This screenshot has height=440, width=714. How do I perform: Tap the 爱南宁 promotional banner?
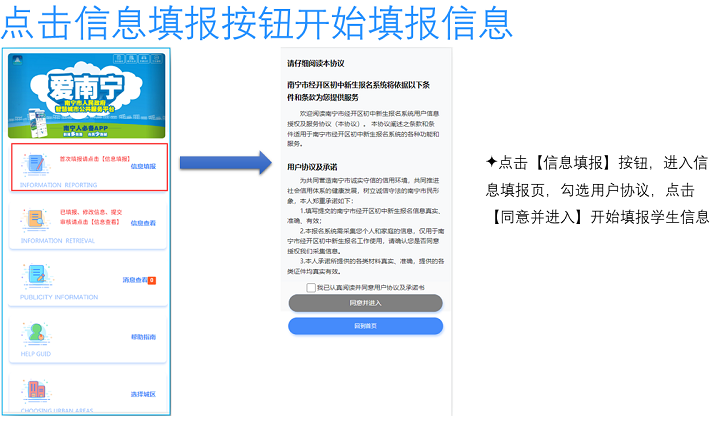pyautogui.click(x=87, y=96)
